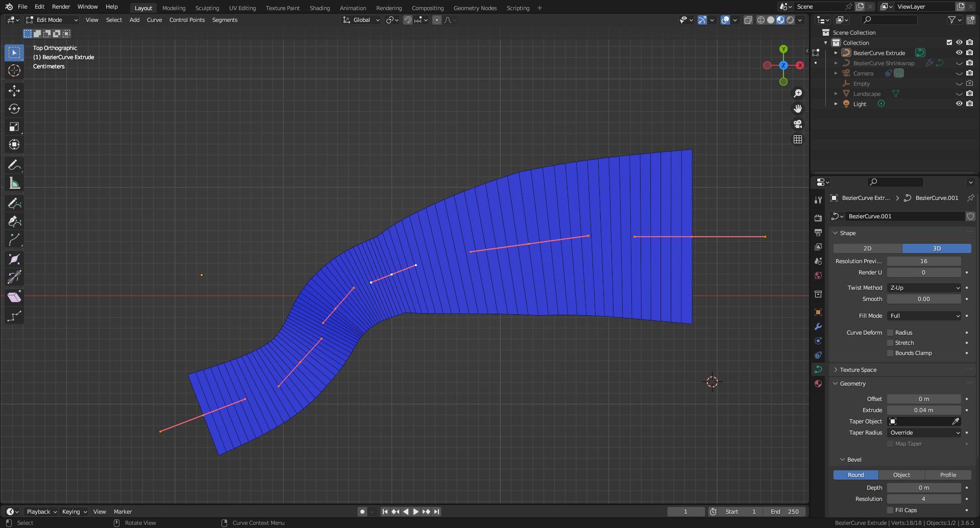Switch to the Shading workspace tab
This screenshot has width=980, height=528.
320,8
